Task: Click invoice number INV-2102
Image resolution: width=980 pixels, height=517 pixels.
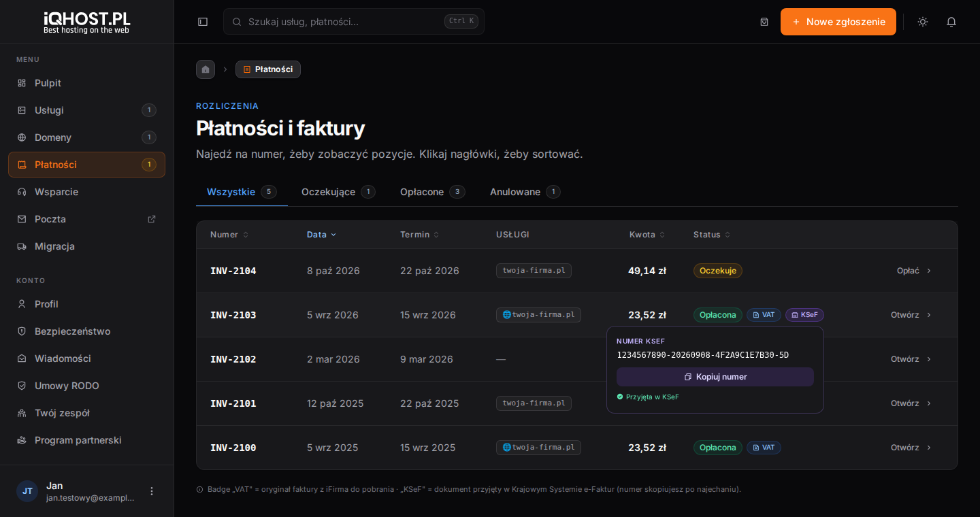Action: pos(233,359)
